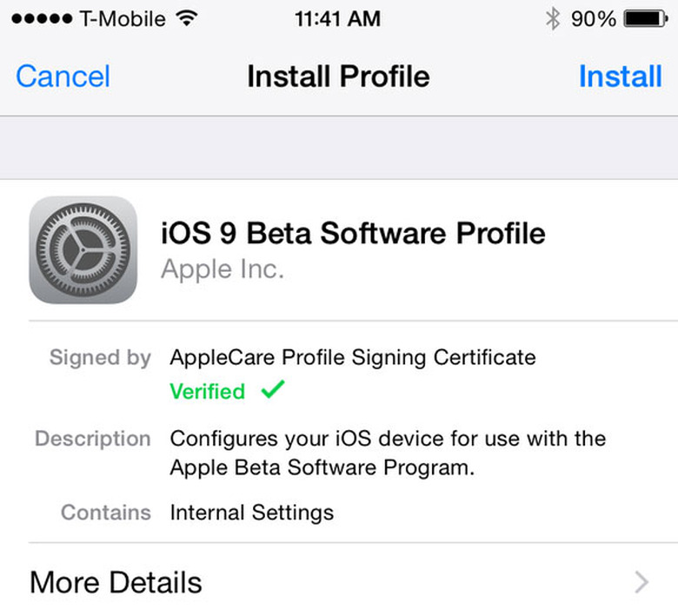Screen dimensions: 678x616
Task: Tap the Bluetooth status icon
Action: 553,19
